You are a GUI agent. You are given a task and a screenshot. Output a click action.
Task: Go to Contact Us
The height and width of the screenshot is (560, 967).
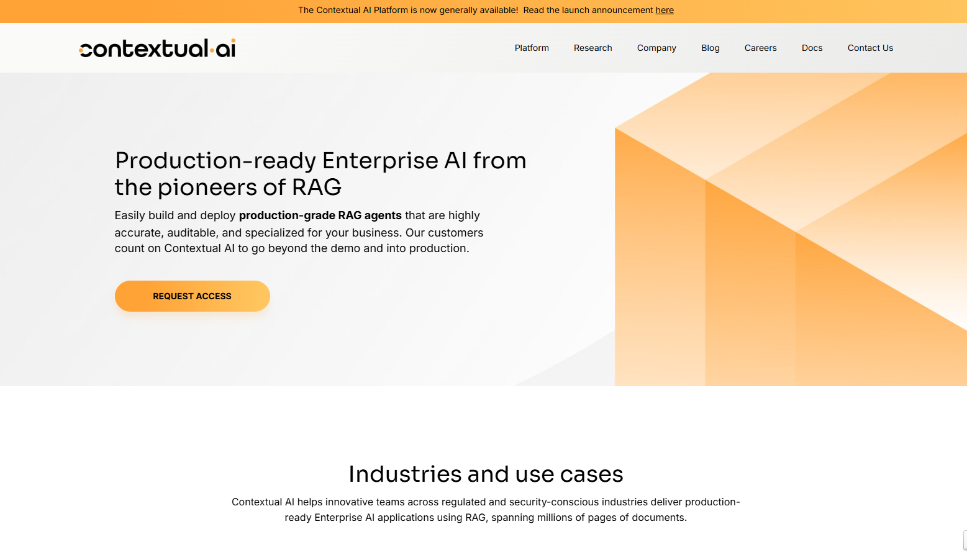click(870, 48)
